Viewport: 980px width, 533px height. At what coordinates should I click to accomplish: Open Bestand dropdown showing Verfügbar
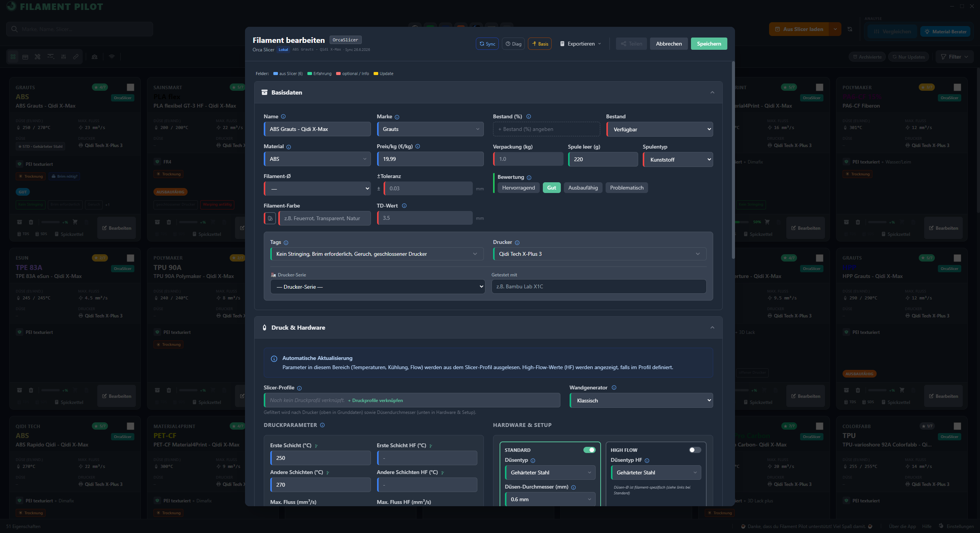tap(660, 129)
